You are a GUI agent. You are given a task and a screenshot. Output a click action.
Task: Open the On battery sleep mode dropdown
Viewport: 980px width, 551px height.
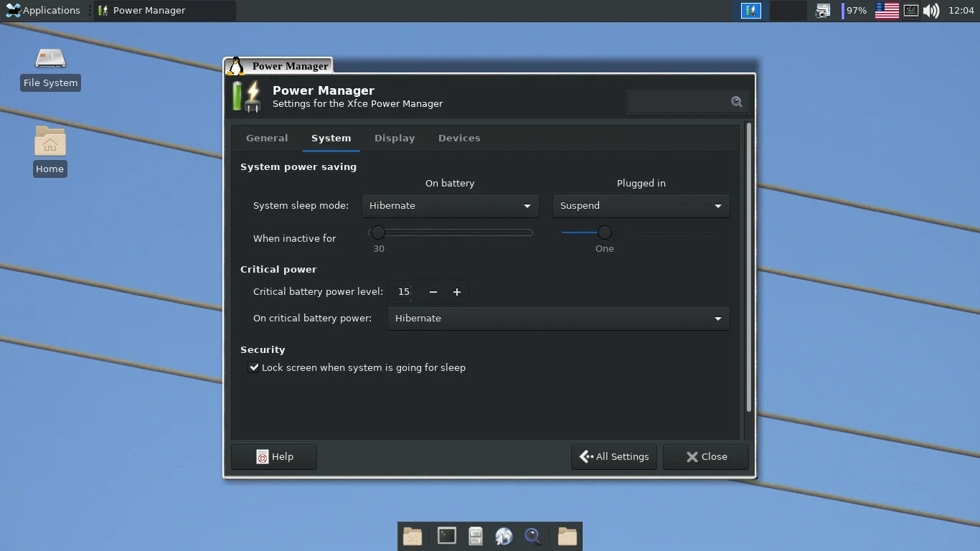tap(450, 206)
